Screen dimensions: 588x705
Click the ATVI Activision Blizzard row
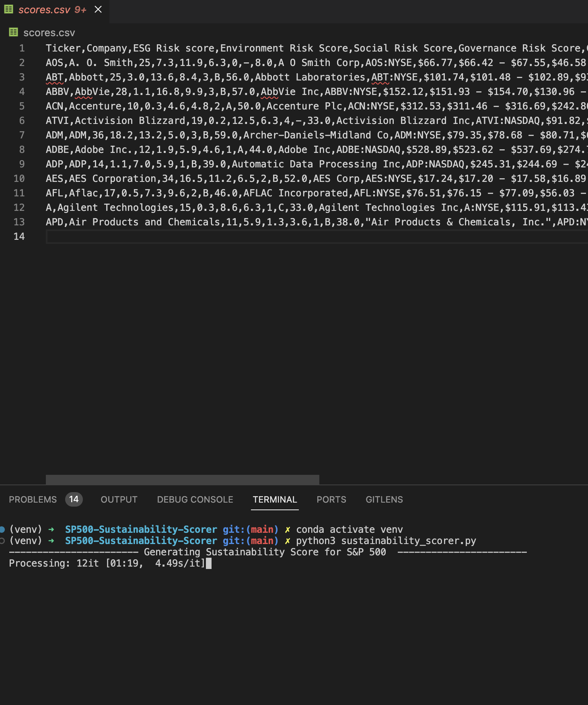pyautogui.click(x=317, y=121)
